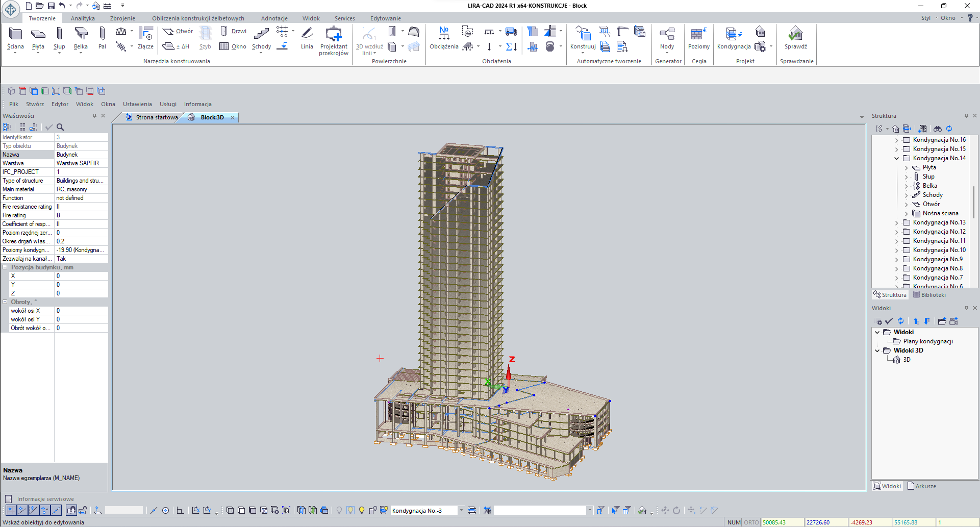
Task: Collapse the Pozycja budynku property group
Action: (x=5, y=267)
